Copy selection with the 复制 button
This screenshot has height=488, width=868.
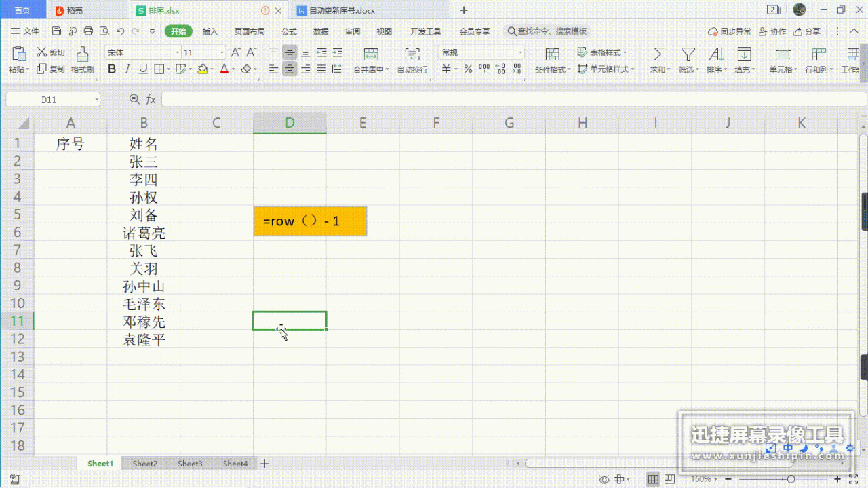click(51, 69)
